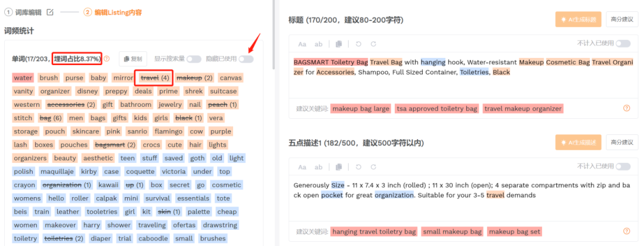This screenshot has width=644, height=246.
Task: Click the undo icon in 标题 toolbar
Action: tap(358, 44)
